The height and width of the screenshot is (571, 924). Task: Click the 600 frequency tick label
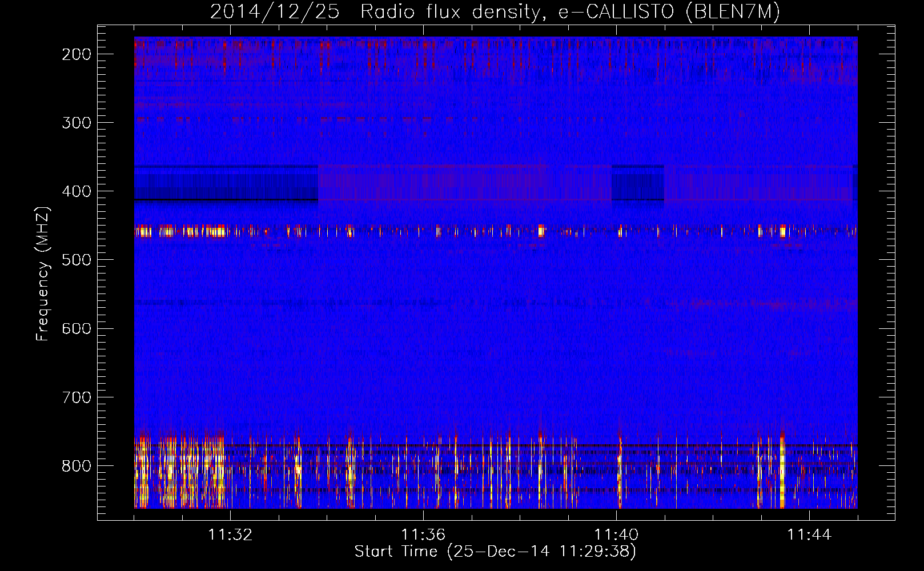click(x=77, y=328)
